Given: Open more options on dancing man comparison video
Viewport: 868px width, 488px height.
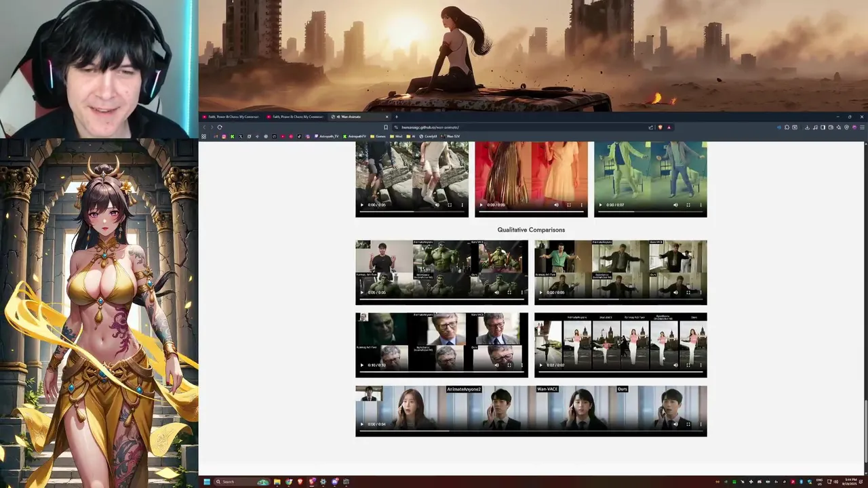Looking at the screenshot, I should (701, 292).
